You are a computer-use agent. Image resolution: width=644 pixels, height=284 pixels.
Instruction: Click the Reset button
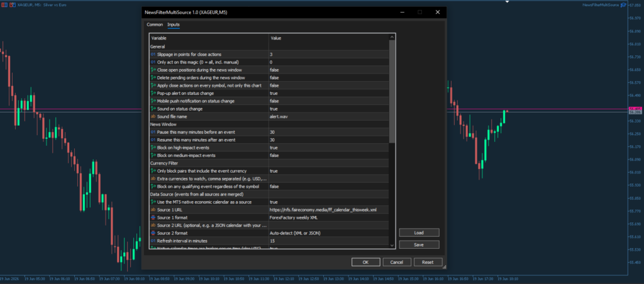click(x=428, y=262)
